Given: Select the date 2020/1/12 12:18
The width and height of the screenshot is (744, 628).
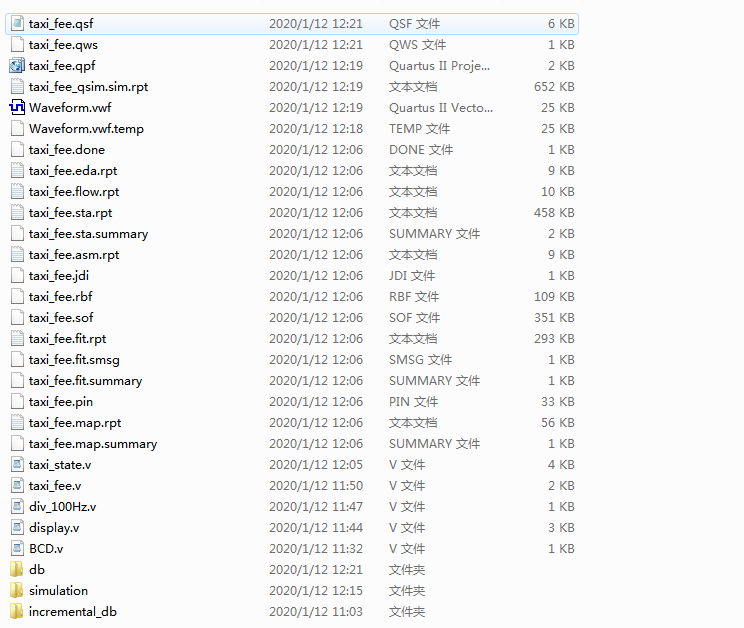Looking at the screenshot, I should coord(316,129).
